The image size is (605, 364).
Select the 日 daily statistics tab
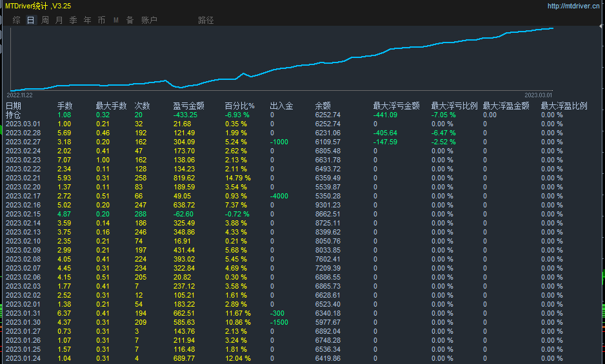[31, 20]
